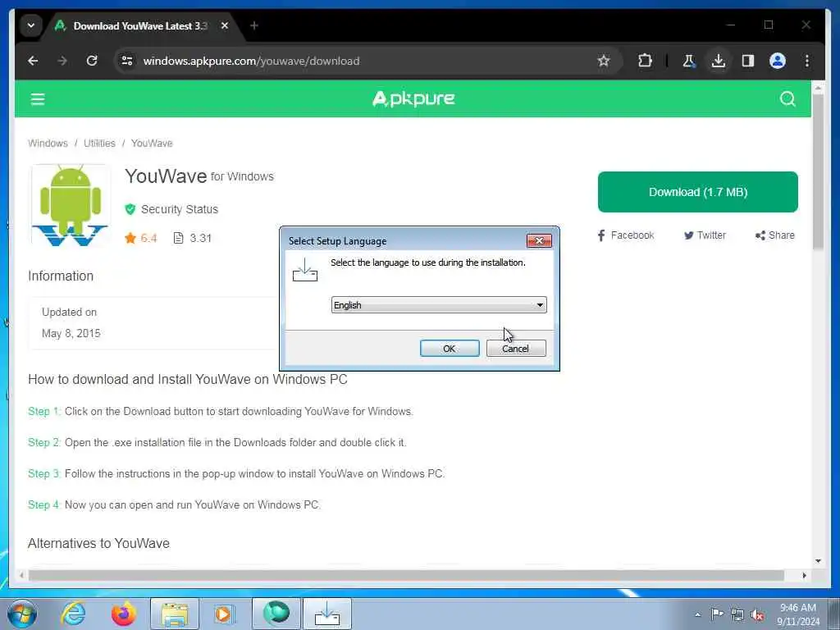The width and height of the screenshot is (840, 630).
Task: Click the Security Status shield
Action: (x=130, y=209)
